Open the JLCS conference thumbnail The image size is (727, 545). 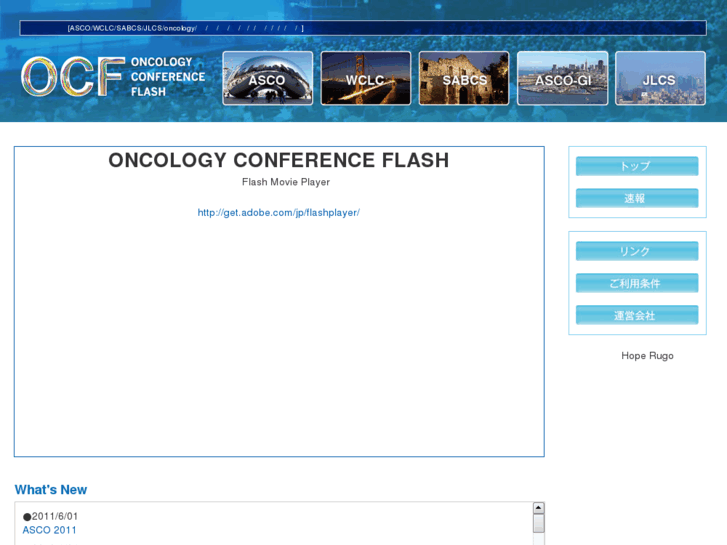(660, 78)
